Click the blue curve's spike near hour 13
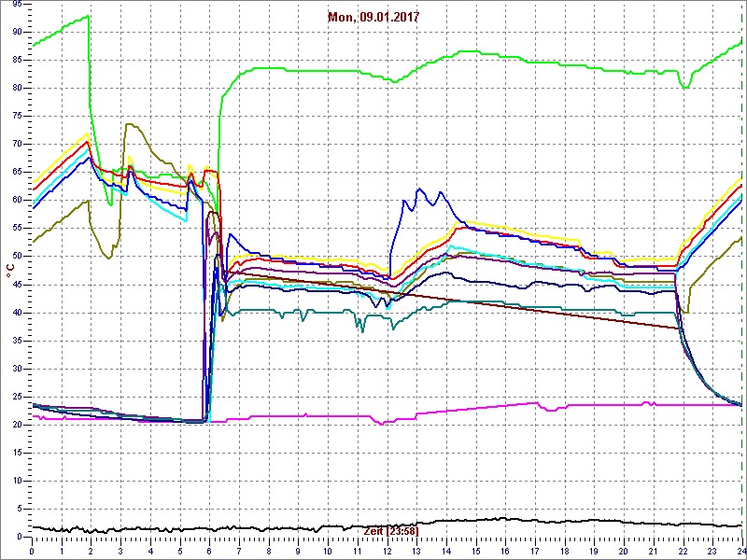The width and height of the screenshot is (747, 560). 420,189
